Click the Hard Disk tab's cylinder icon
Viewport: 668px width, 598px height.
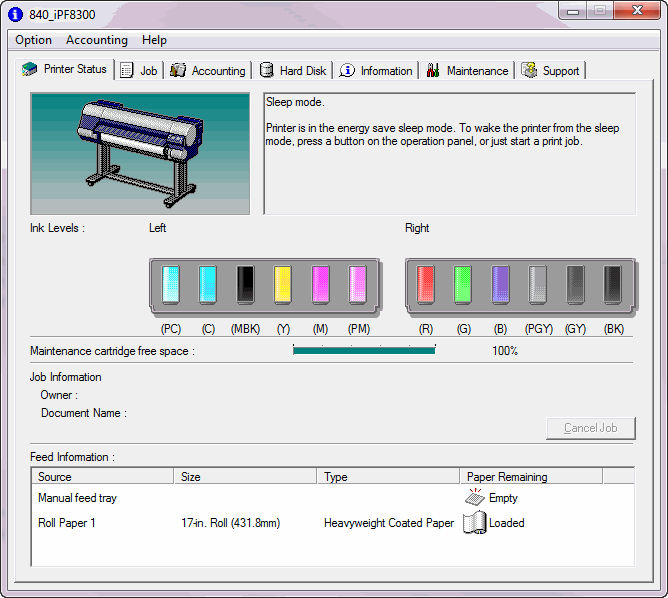(x=267, y=70)
